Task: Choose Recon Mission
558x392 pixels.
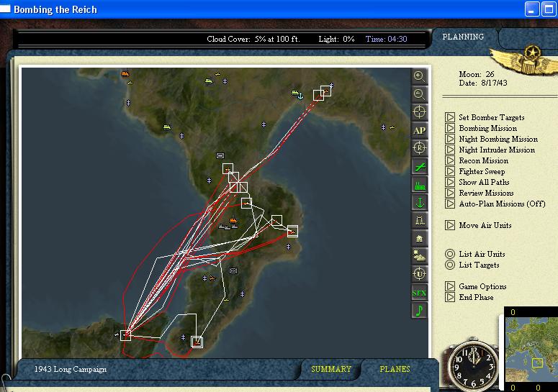Action: pyautogui.click(x=483, y=160)
